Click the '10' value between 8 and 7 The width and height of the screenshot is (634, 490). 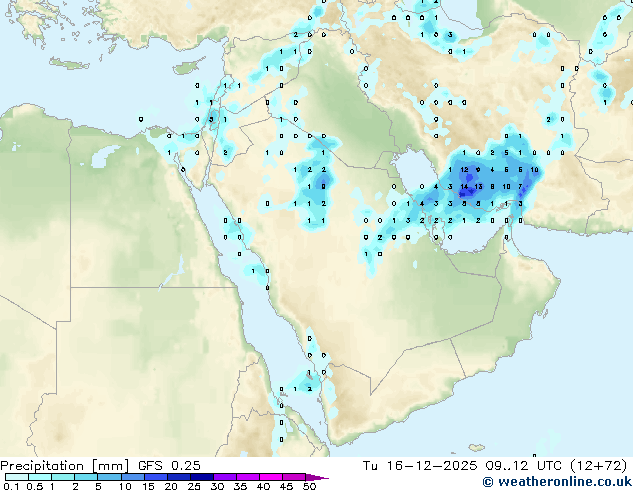coord(507,187)
